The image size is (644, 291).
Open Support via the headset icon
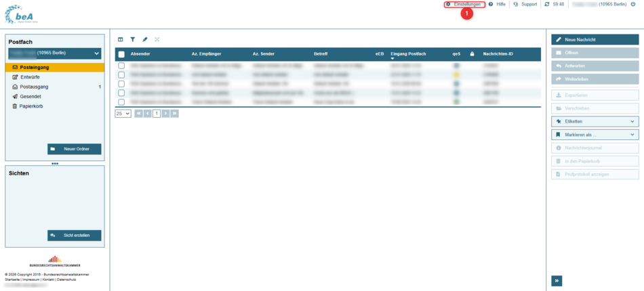(516, 4)
